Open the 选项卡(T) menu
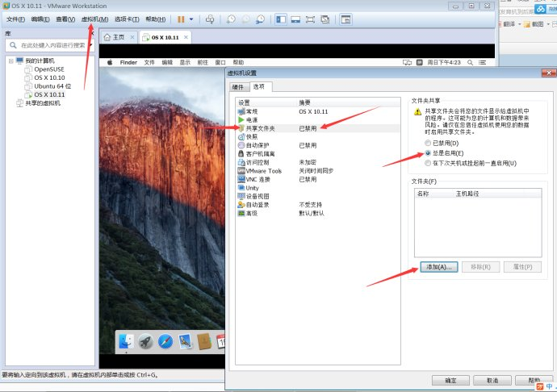Screen dimensions: 557x392 [x=127, y=19]
